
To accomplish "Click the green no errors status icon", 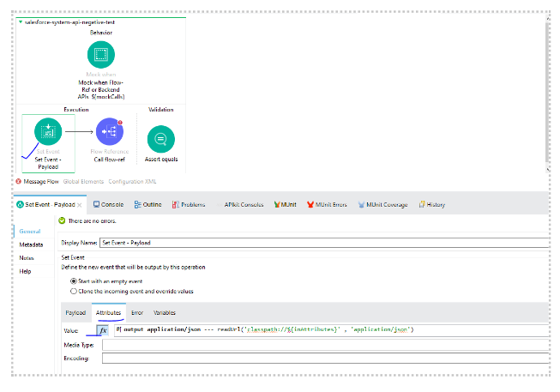I will 62,220.
